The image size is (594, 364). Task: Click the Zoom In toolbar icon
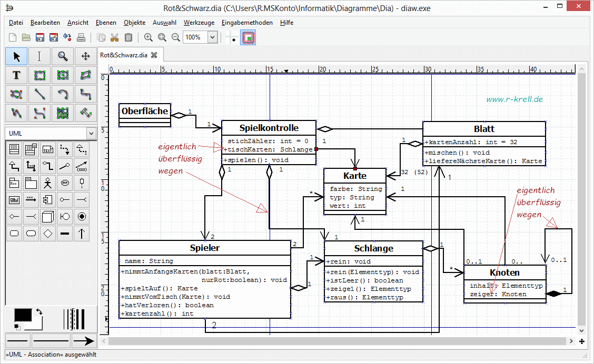148,37
